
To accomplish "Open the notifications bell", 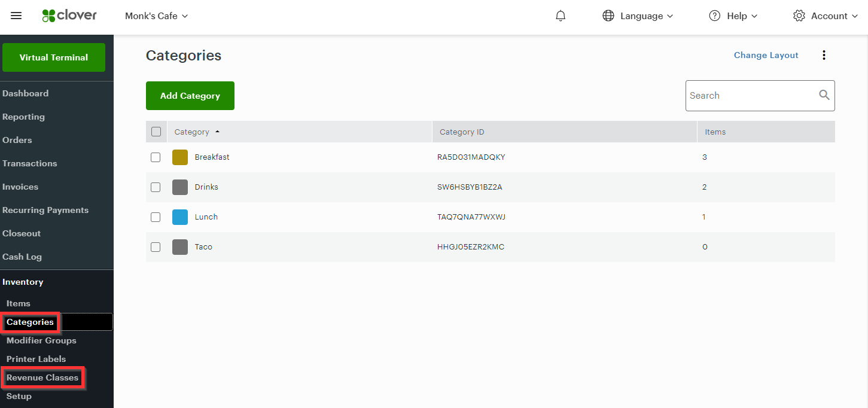I will tap(561, 16).
